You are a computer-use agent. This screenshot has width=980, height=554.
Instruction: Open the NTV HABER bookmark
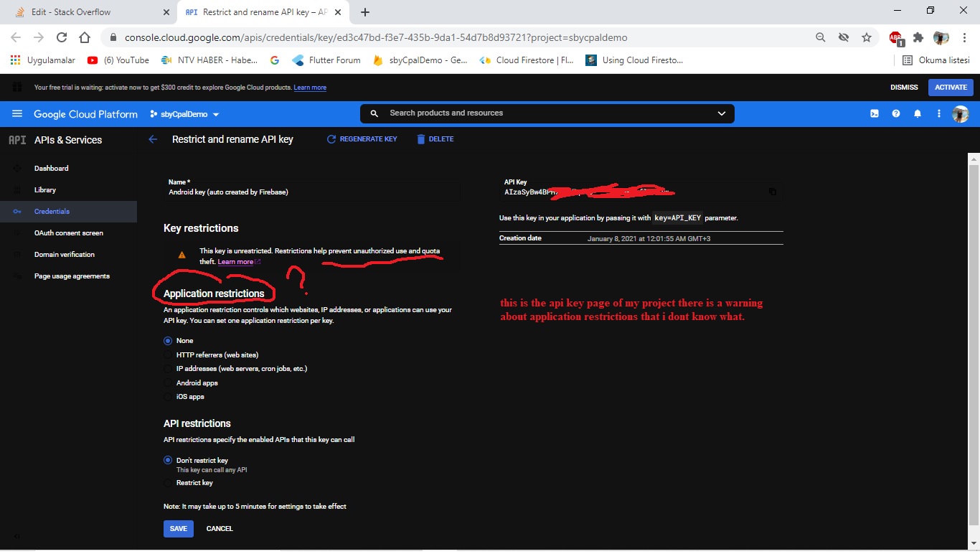click(x=209, y=60)
